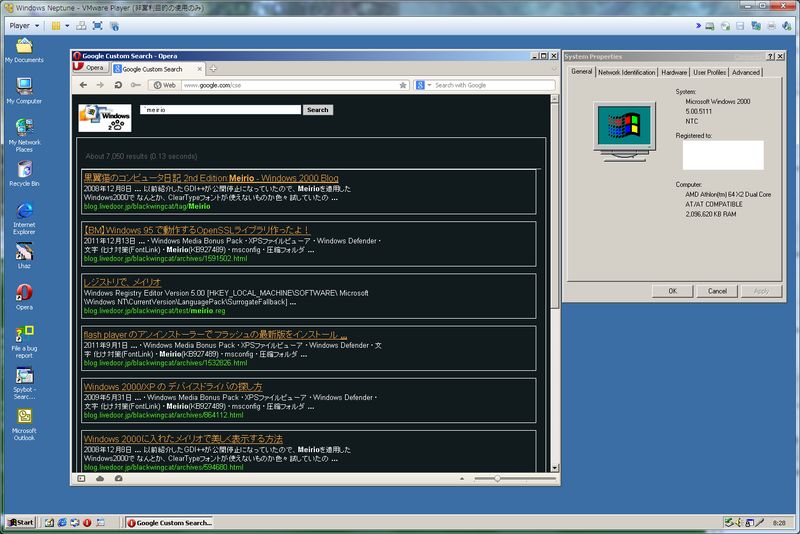Switch to Network Identification tab
The height and width of the screenshot is (534, 800).
[626, 72]
